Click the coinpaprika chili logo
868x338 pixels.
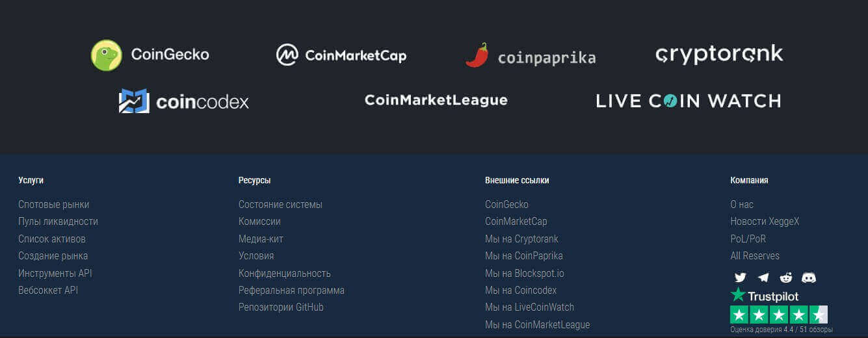pyautogui.click(x=531, y=56)
